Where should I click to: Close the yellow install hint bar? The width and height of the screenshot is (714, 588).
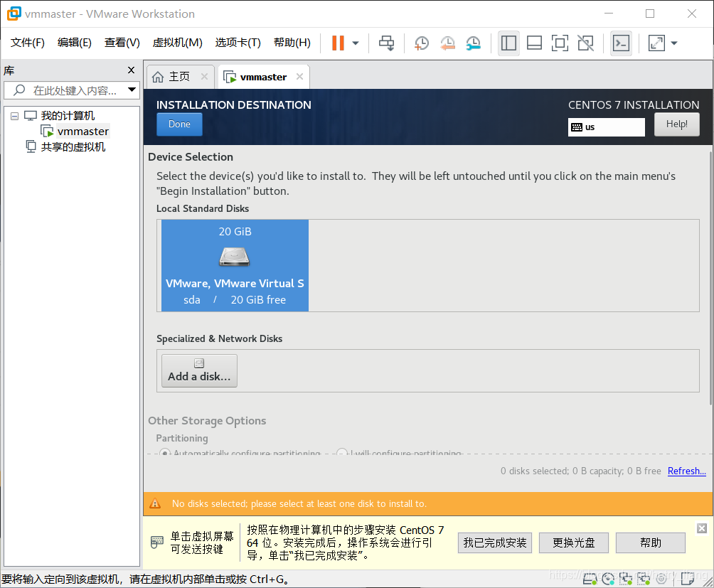702,528
